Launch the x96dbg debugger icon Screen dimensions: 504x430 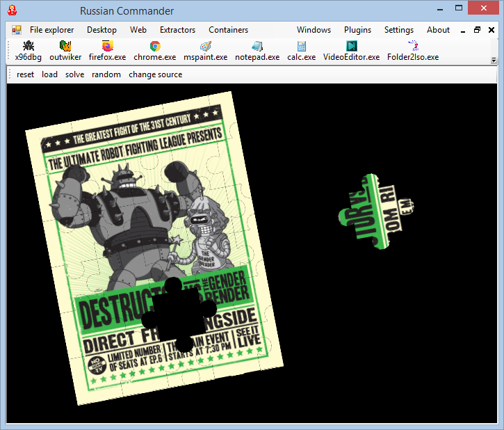click(29, 51)
